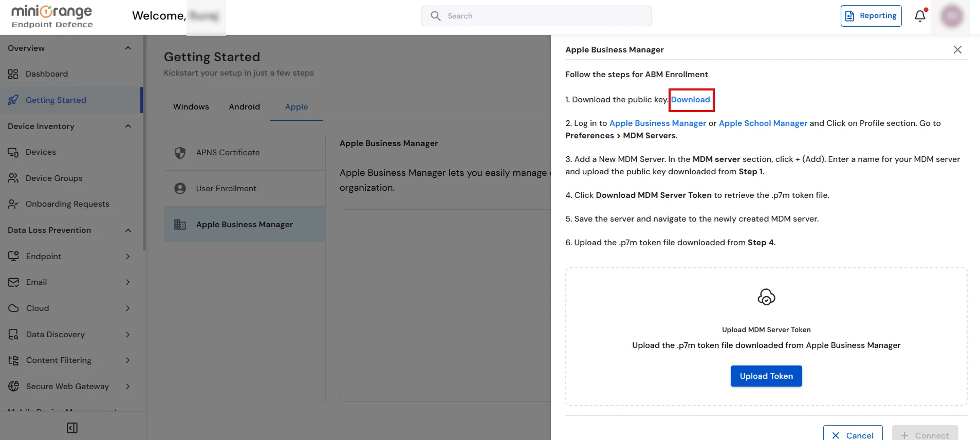Open the Dashboard icon in sidebar
Screen dimensions: 980x440
[13, 74]
